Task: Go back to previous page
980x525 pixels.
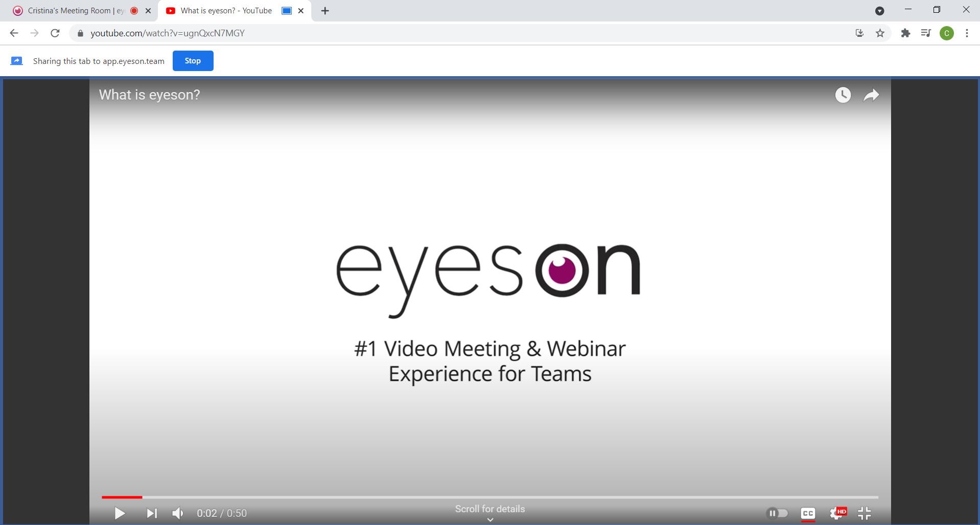Action: [x=14, y=33]
